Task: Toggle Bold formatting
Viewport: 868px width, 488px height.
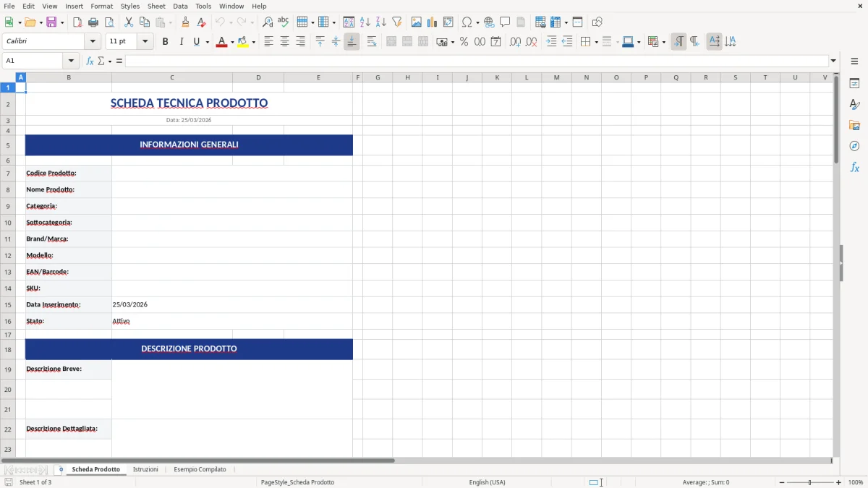Action: (165, 42)
